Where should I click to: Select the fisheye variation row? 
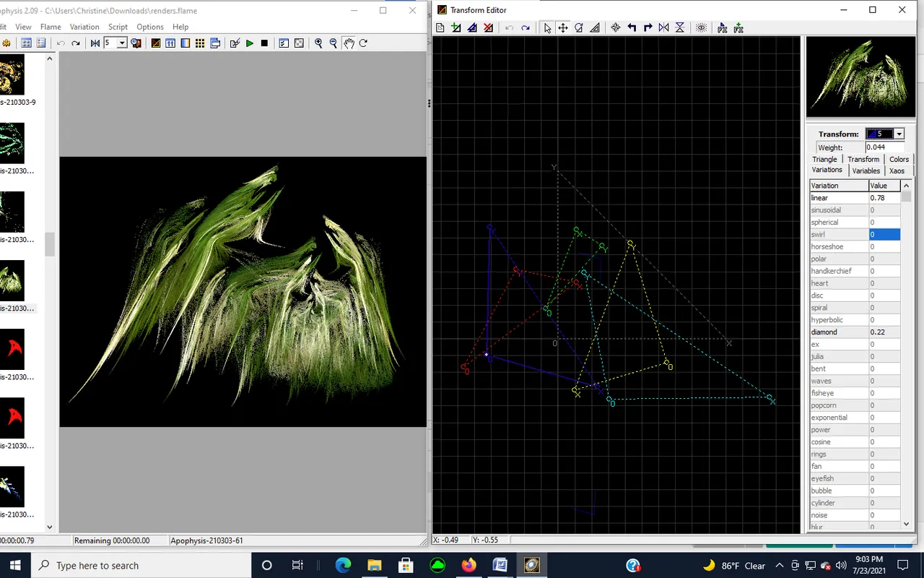(x=855, y=393)
